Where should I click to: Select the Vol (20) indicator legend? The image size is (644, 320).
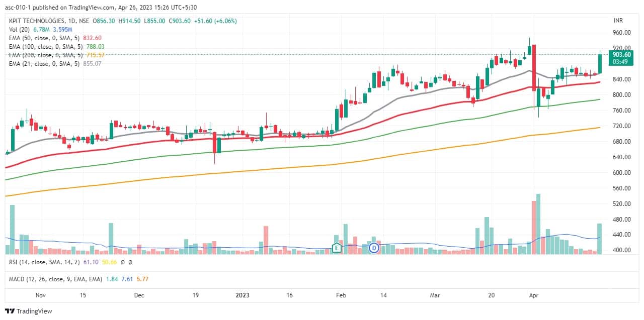coord(19,30)
